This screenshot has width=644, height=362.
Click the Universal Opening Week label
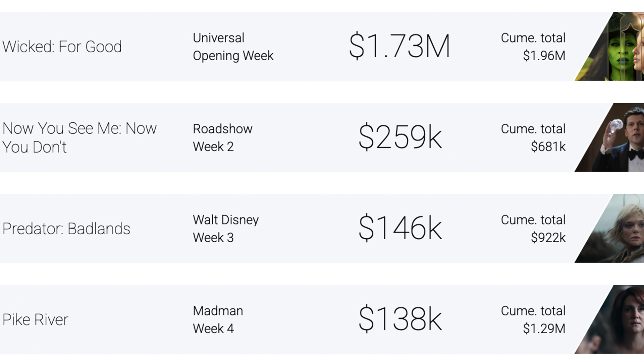tap(233, 47)
